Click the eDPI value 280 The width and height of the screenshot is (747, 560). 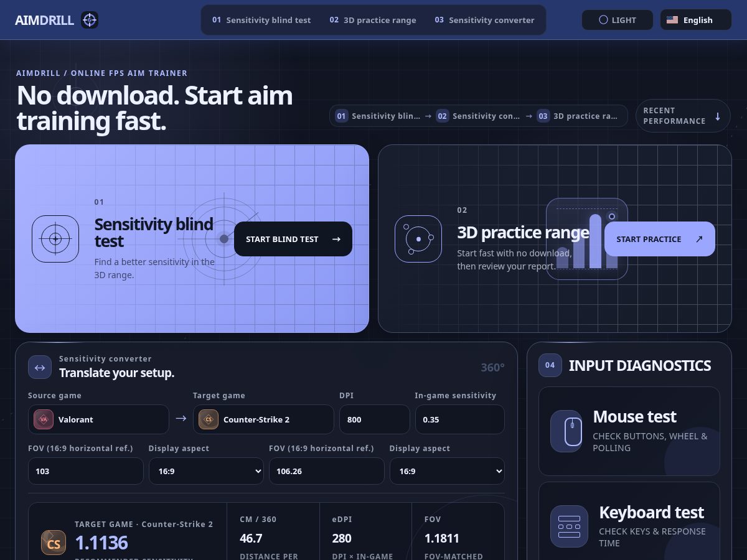click(342, 538)
